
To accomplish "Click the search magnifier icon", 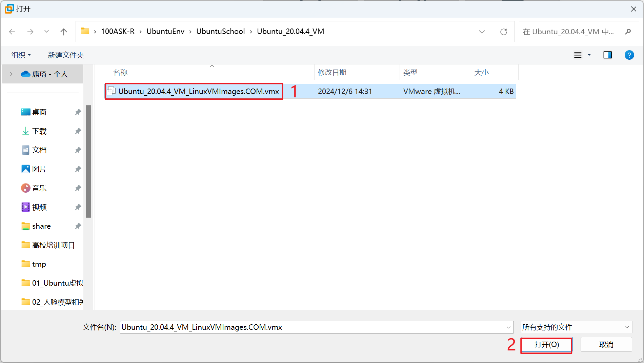I will pyautogui.click(x=628, y=32).
